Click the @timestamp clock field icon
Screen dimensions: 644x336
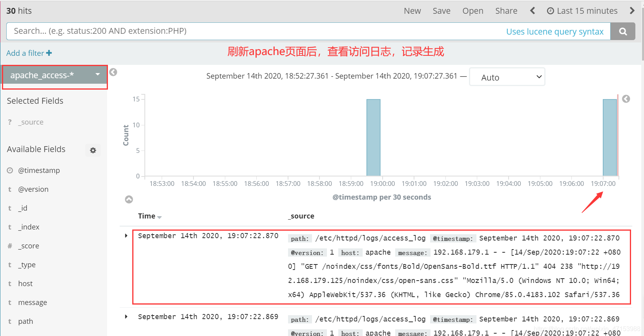(x=10, y=170)
